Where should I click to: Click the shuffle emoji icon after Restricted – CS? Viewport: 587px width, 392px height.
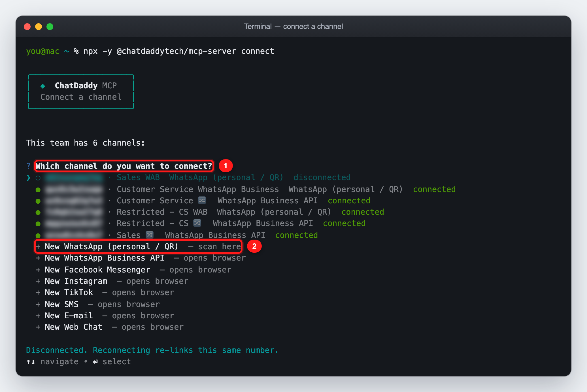tap(197, 223)
